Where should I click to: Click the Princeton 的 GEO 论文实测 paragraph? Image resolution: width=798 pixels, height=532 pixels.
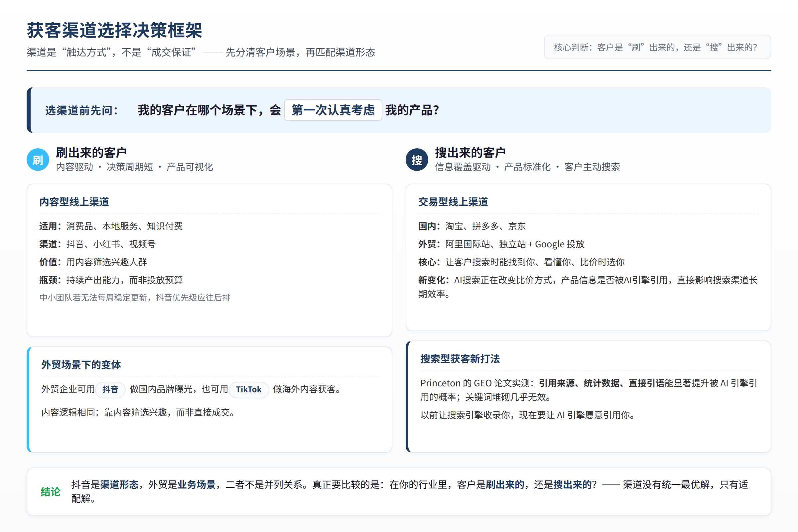click(x=589, y=390)
